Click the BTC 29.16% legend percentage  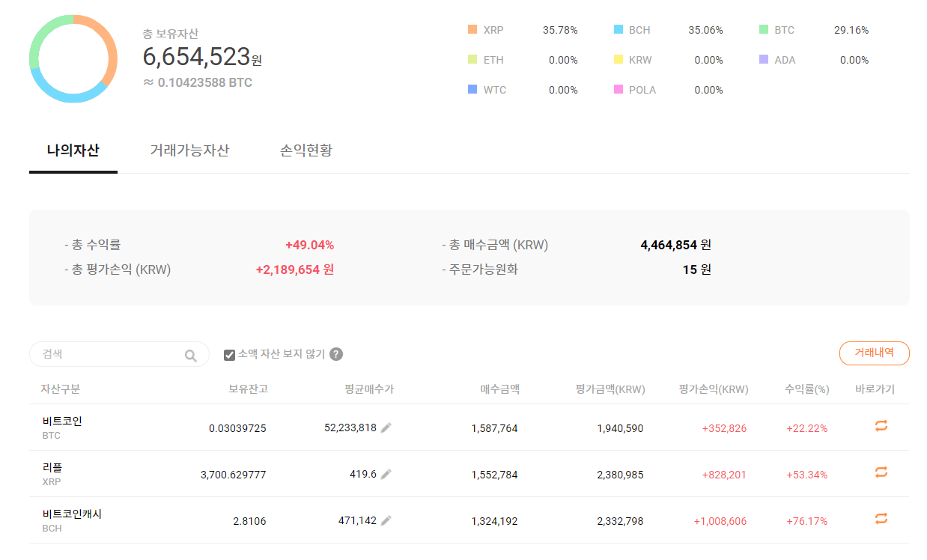tap(851, 30)
